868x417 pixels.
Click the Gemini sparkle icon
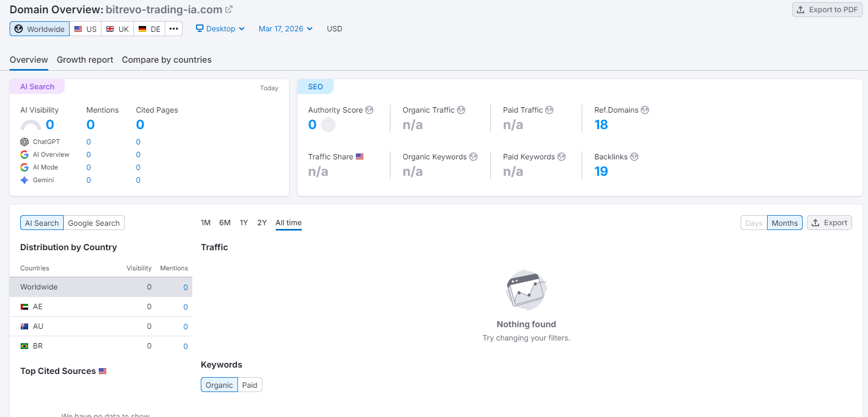(x=24, y=180)
